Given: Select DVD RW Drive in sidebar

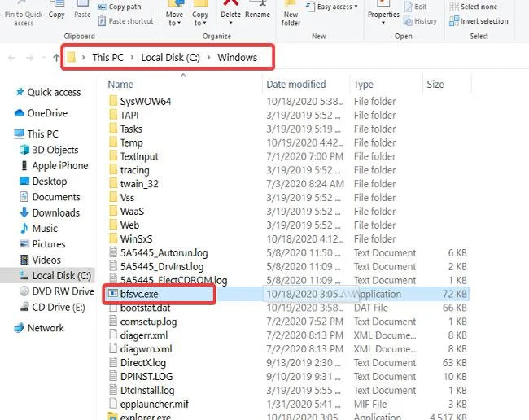Looking at the screenshot, I should pos(57,291).
